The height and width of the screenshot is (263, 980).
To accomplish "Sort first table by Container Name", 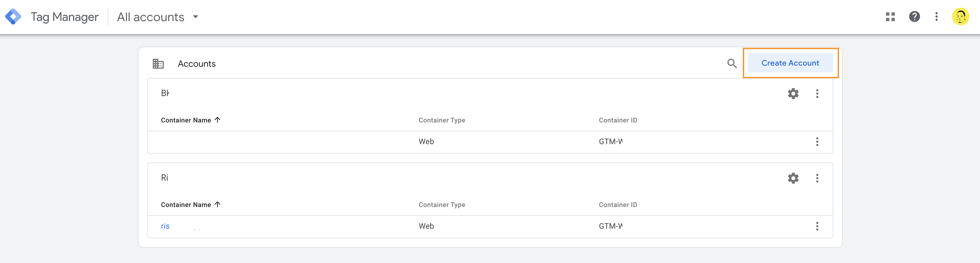I will 191,120.
